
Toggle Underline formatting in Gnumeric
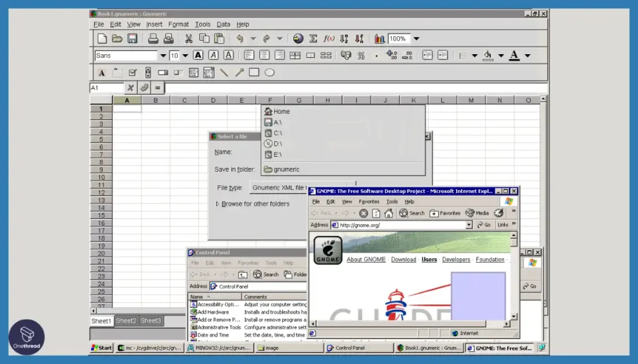click(x=229, y=55)
